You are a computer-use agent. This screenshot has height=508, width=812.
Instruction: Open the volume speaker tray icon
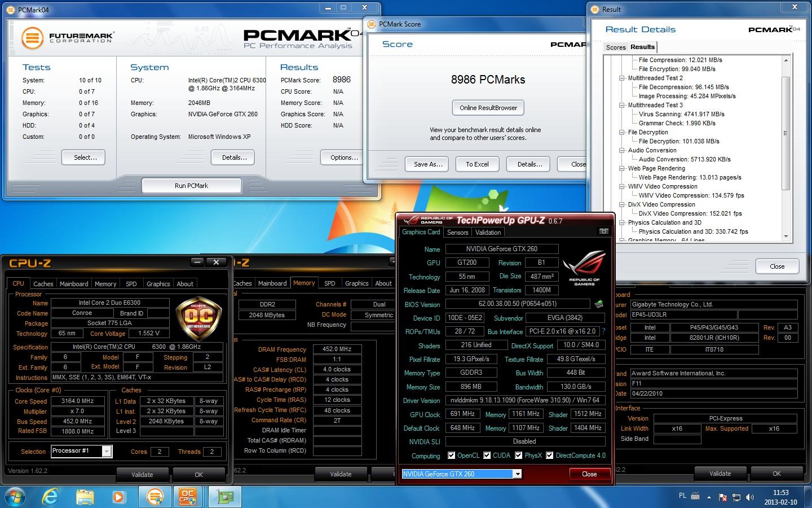[x=749, y=497]
